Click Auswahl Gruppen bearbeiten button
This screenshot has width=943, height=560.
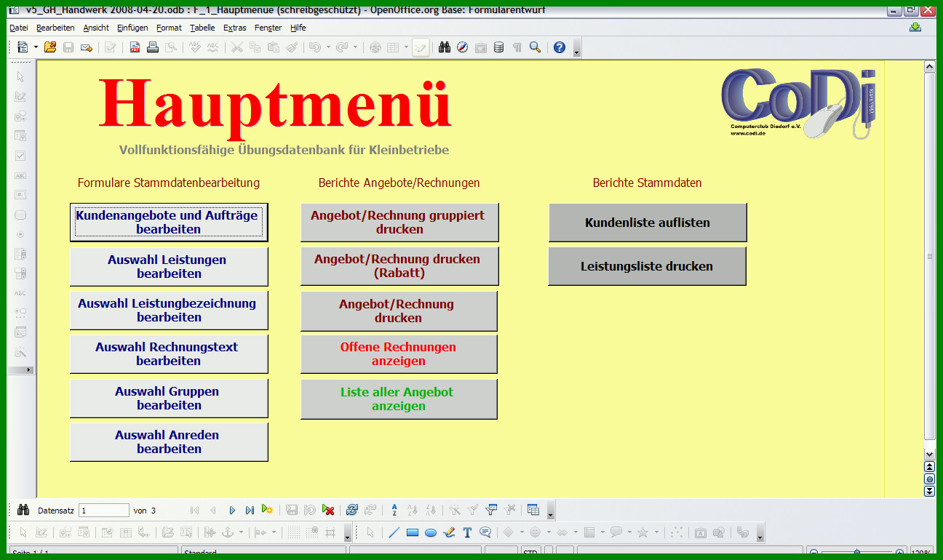(169, 399)
